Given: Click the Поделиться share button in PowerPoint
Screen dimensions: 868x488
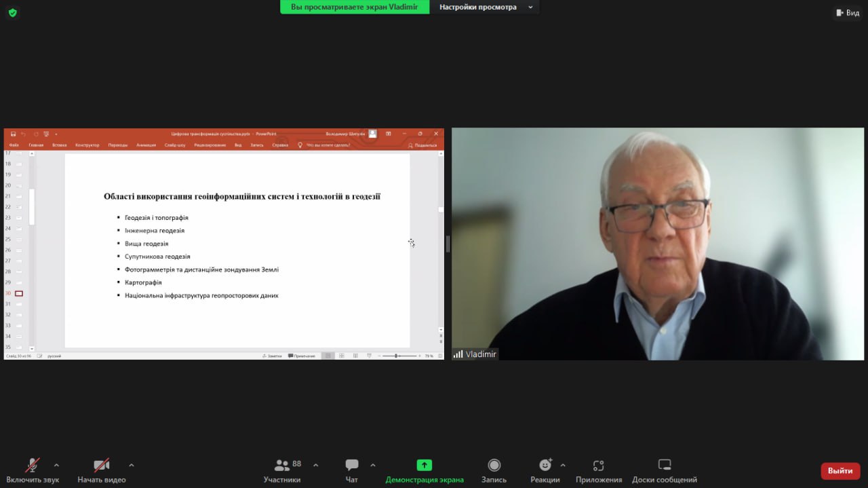Looking at the screenshot, I should [x=423, y=145].
